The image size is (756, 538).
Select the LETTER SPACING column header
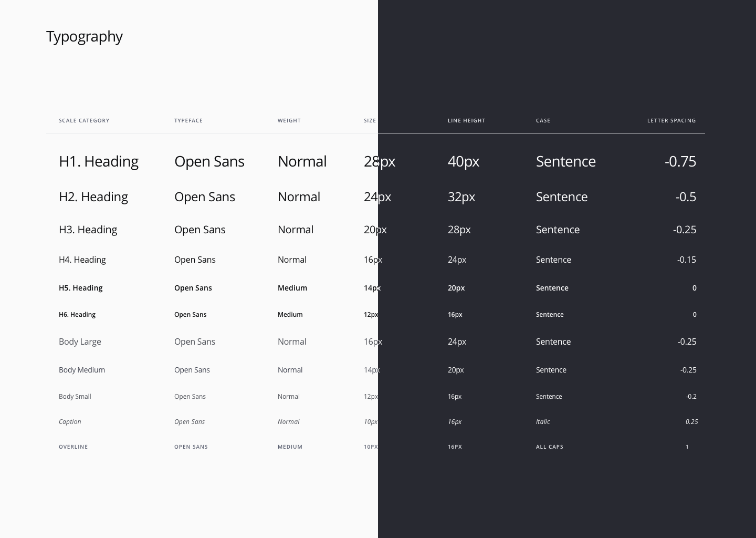pyautogui.click(x=671, y=120)
